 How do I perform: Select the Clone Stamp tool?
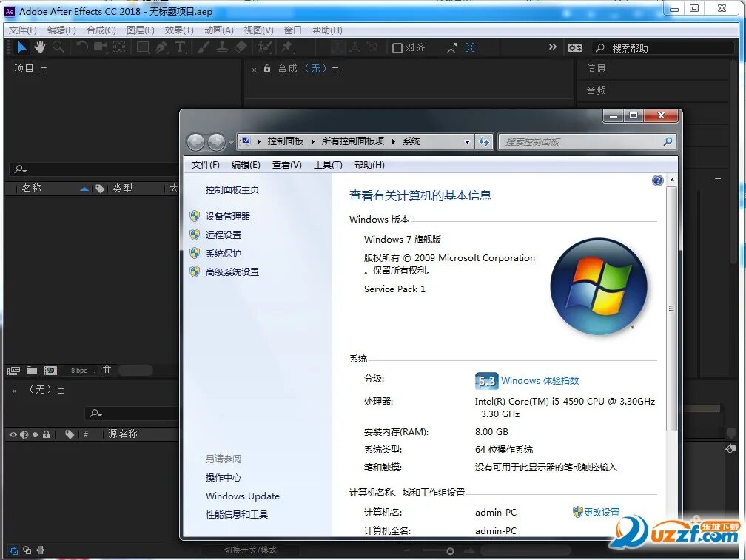[x=222, y=47]
